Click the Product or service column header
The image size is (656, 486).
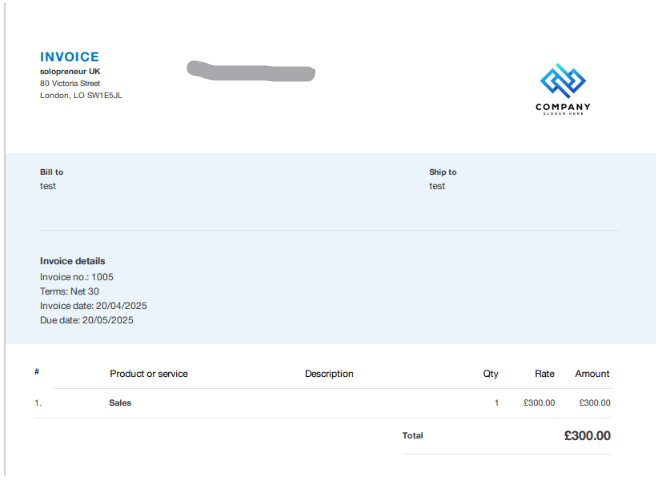149,374
